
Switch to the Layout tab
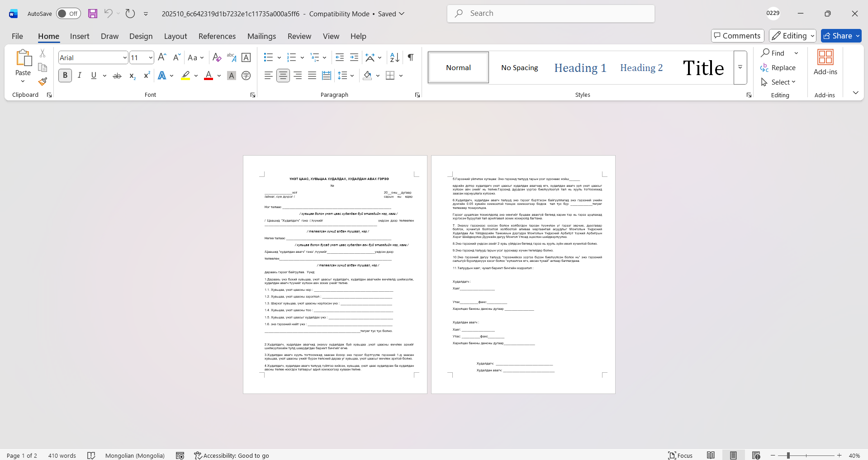tap(175, 36)
